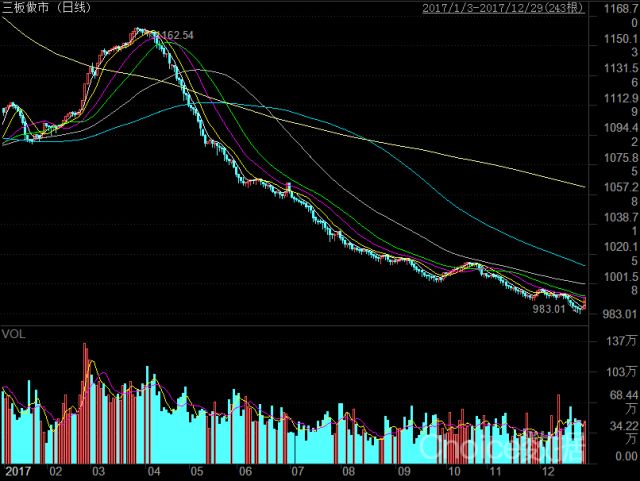Click the 1150.13 price axis label
This screenshot has width=640, height=481.
620,45
